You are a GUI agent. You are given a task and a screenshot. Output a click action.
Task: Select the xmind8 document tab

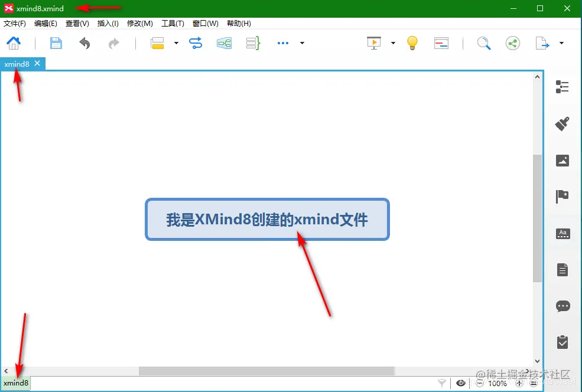pos(17,64)
